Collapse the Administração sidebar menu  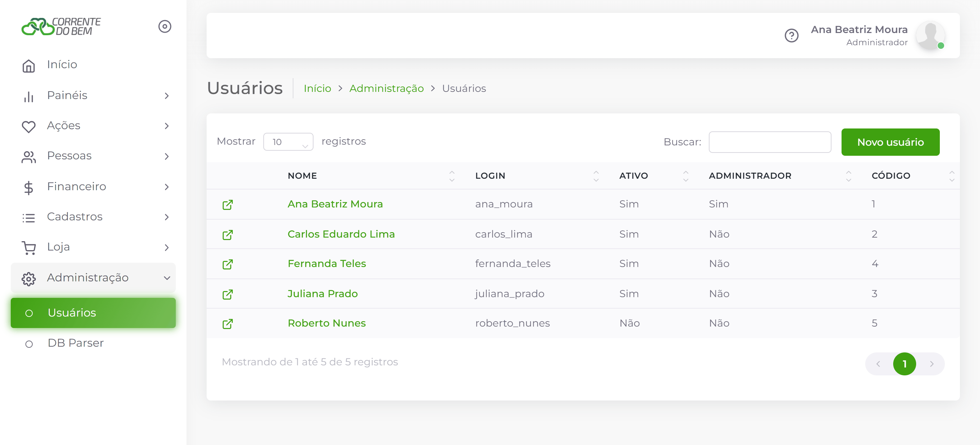[93, 278]
